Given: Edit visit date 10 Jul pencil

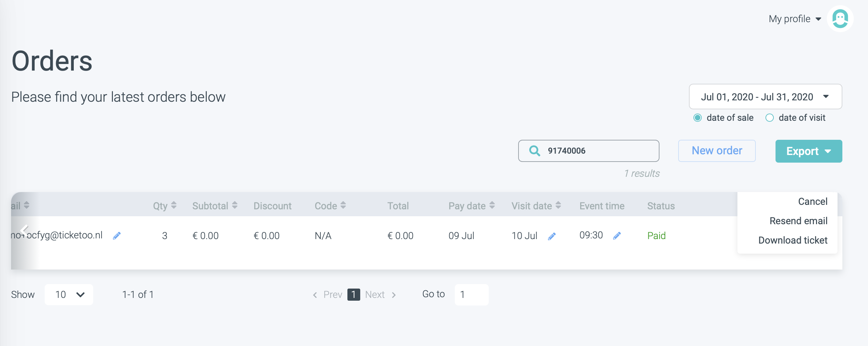Looking at the screenshot, I should coord(552,236).
